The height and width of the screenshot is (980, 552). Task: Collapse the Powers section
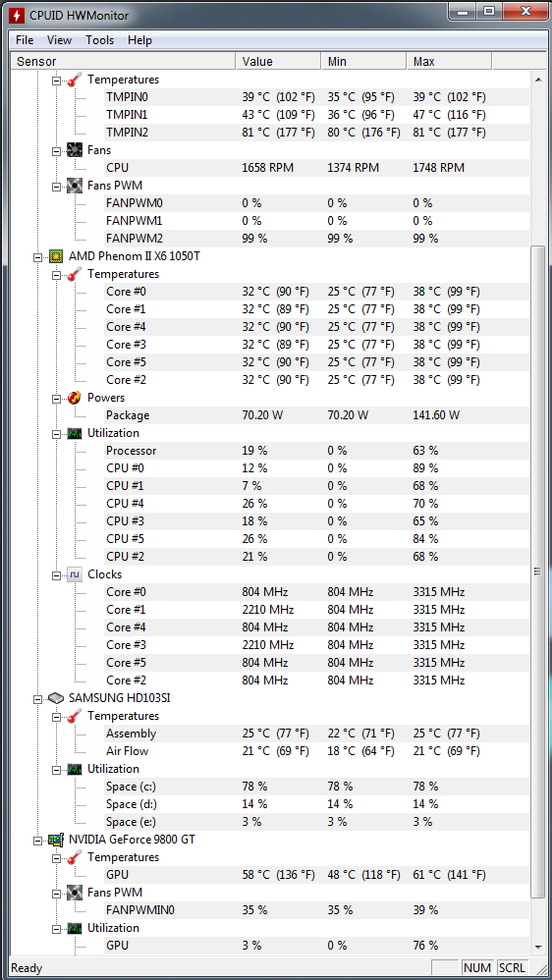click(57, 398)
